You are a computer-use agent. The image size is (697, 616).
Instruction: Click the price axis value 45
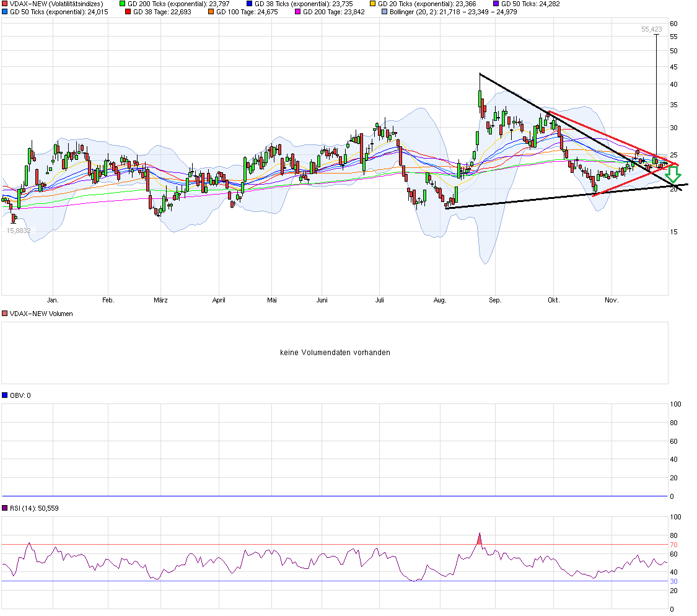pos(674,67)
